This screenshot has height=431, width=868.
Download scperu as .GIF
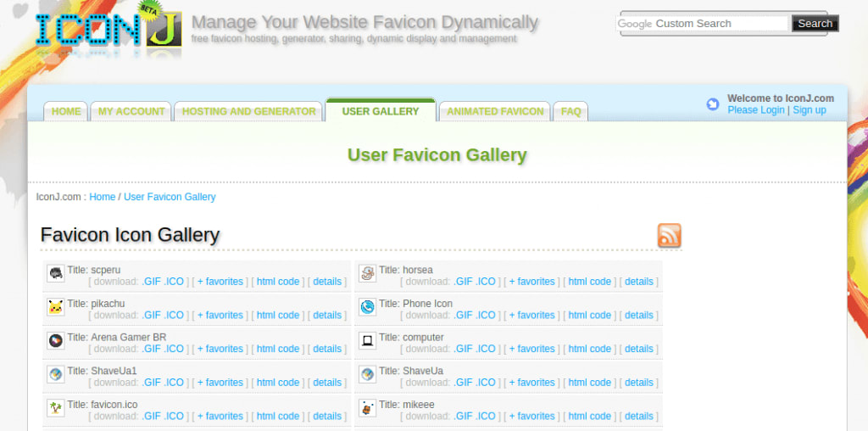point(151,282)
